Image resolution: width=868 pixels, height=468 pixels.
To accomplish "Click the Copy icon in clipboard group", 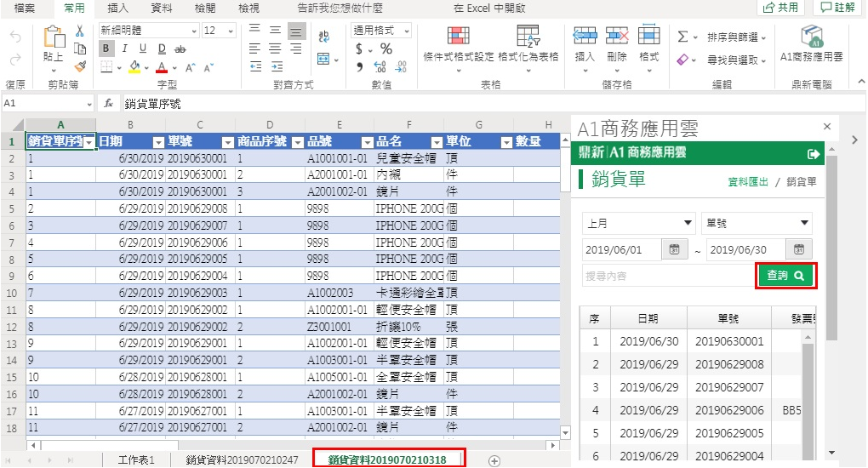I will pos(80,49).
